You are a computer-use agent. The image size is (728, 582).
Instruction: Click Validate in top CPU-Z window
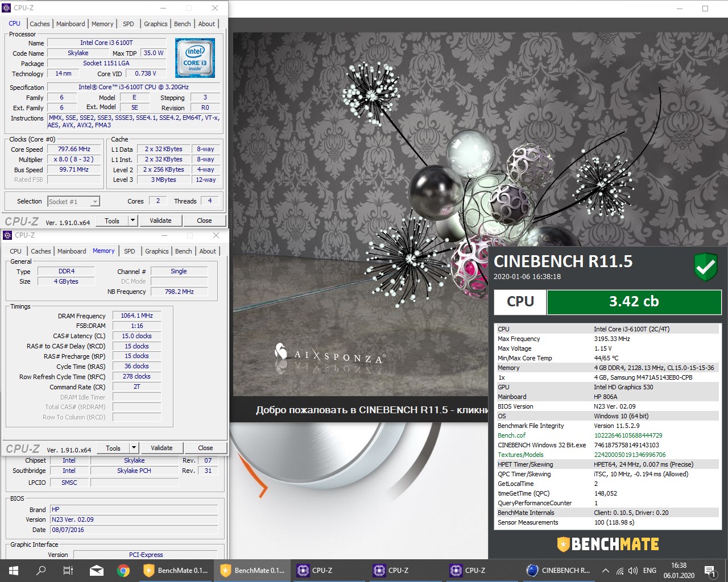(x=160, y=221)
